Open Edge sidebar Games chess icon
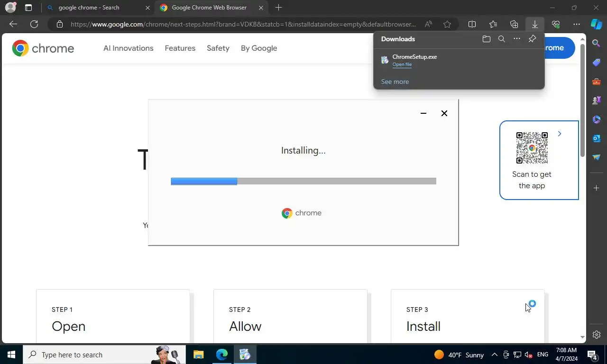Image resolution: width=607 pixels, height=364 pixels. (x=596, y=100)
